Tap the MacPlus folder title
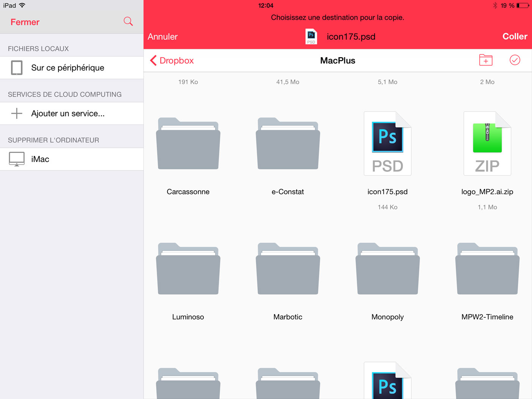 pos(338,61)
